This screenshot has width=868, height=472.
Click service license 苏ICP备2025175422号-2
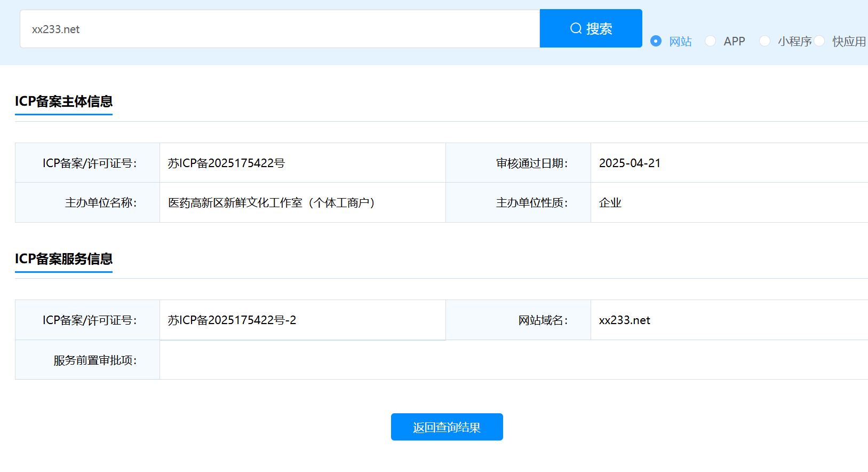tap(232, 320)
